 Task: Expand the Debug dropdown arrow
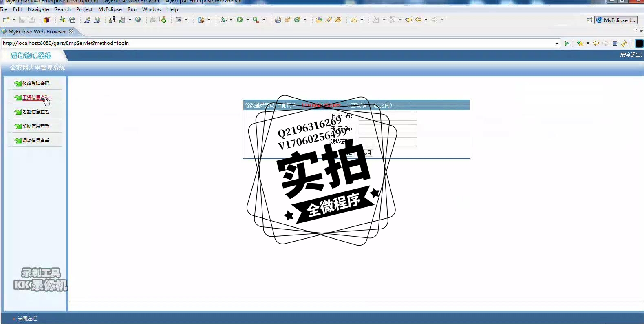pyautogui.click(x=231, y=20)
